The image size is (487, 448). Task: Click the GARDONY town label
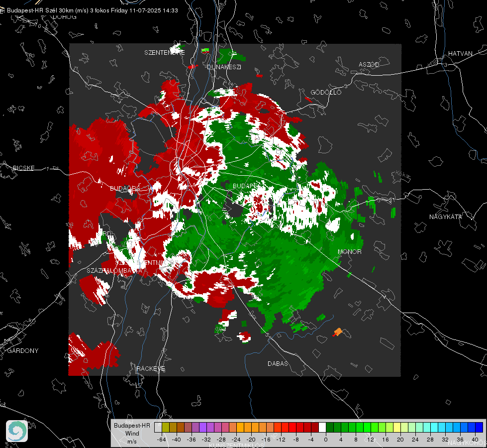[x=23, y=351]
